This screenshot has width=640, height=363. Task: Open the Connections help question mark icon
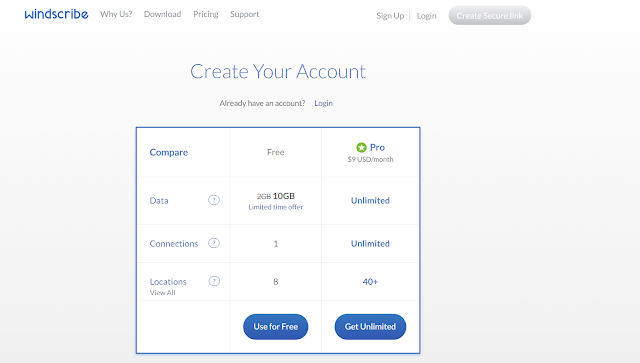[214, 243]
